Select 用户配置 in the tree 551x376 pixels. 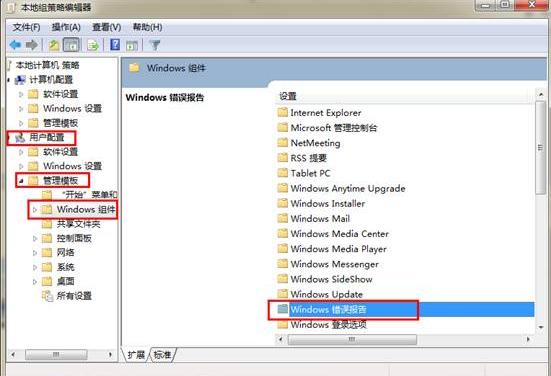click(47, 137)
